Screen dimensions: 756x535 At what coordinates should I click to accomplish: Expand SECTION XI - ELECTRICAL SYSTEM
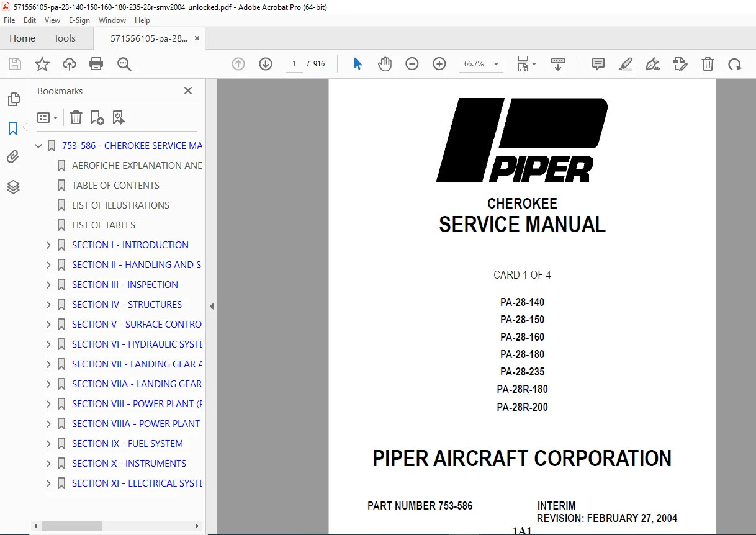pyautogui.click(x=48, y=483)
